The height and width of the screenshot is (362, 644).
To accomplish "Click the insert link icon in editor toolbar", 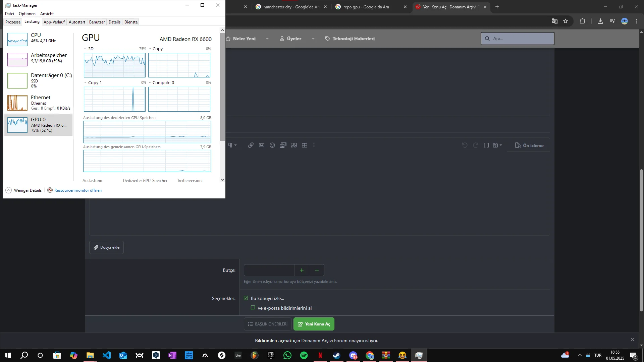I will pos(251,145).
